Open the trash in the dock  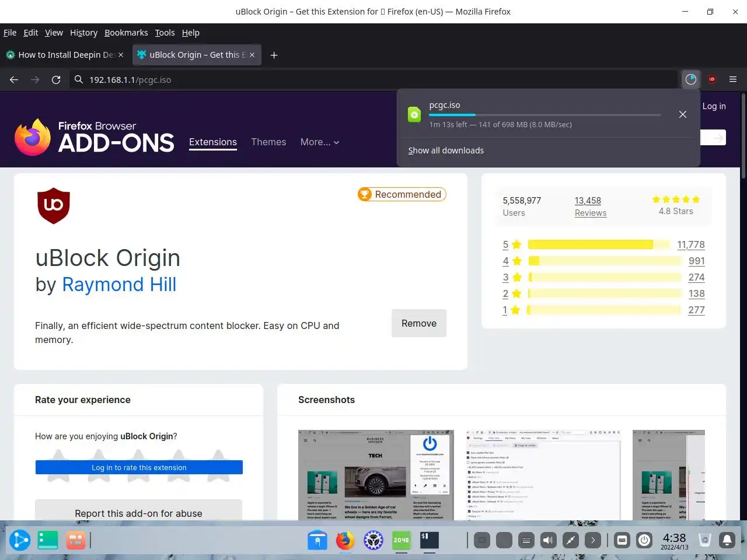click(x=705, y=540)
